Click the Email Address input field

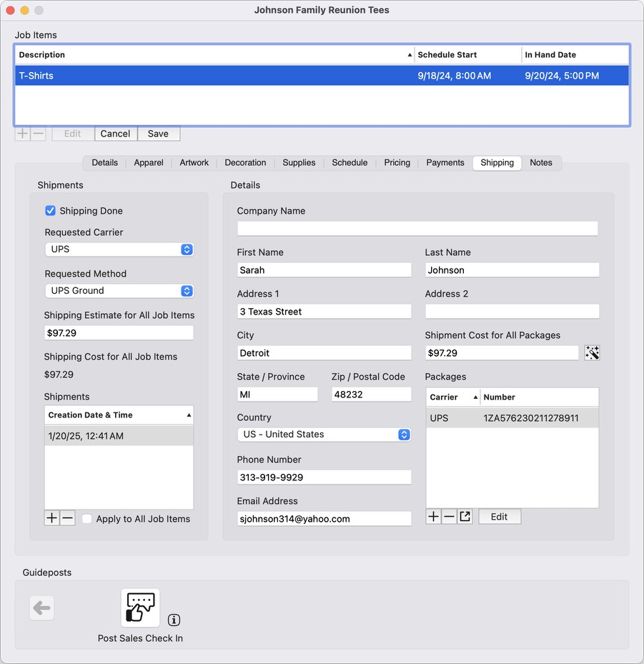[x=324, y=519]
